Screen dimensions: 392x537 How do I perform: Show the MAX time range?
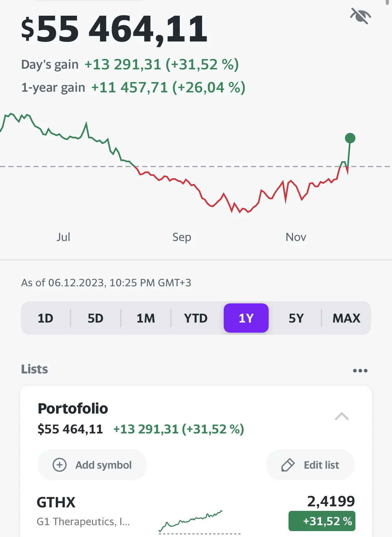346,318
